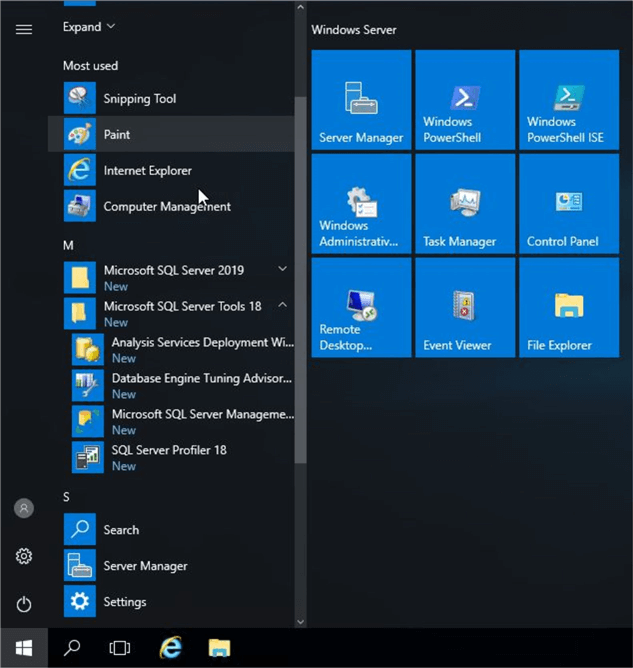Click the app list scrollbar down arrow
The width and height of the screenshot is (633, 668).
point(300,622)
